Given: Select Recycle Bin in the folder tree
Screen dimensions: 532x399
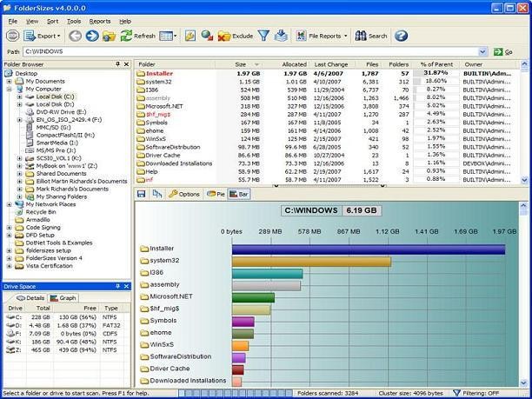Looking at the screenshot, I should coord(41,212).
